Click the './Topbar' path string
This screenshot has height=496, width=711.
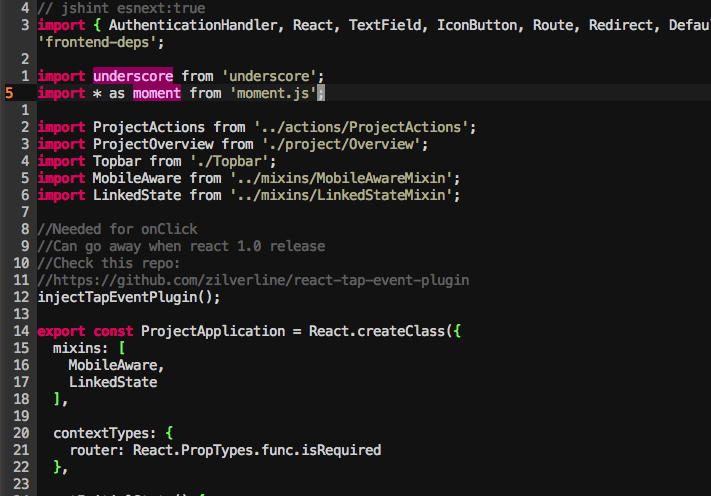[x=229, y=161]
